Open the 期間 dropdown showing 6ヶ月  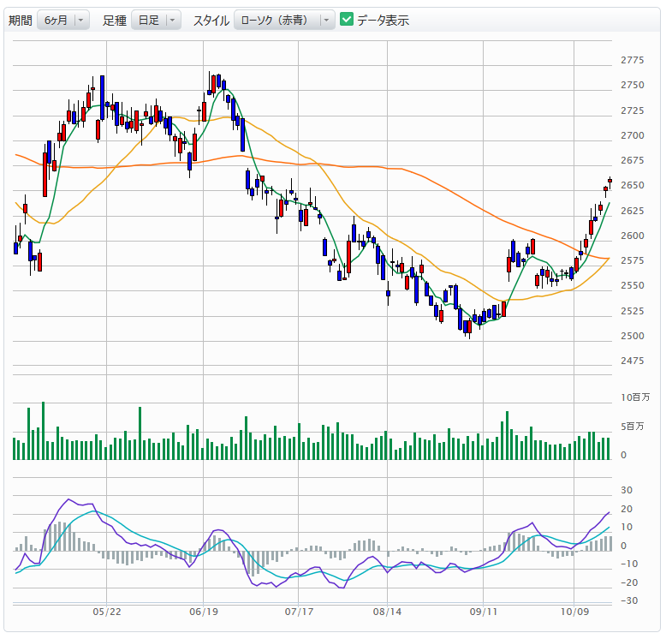point(62,20)
